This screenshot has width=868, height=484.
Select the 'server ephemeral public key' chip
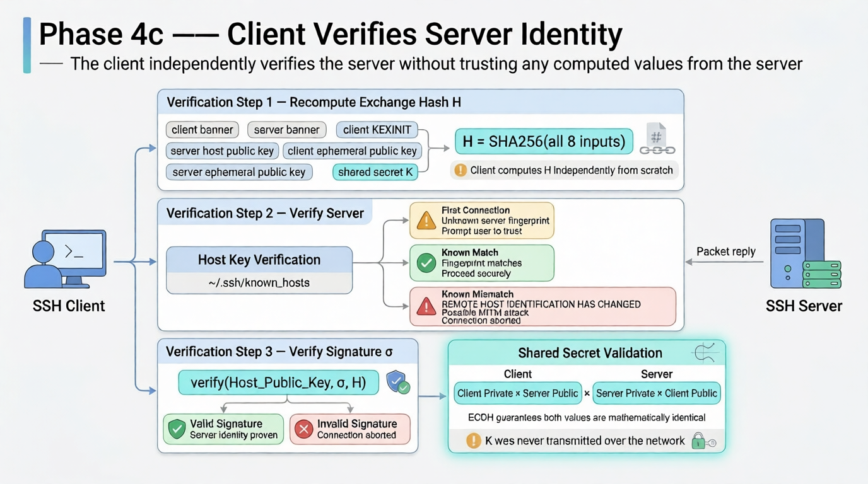(239, 172)
